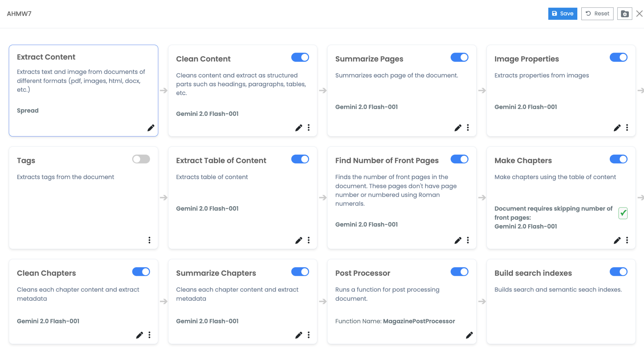Edit the Find Number of Front Pages step
This screenshot has width=644, height=358.
458,240
